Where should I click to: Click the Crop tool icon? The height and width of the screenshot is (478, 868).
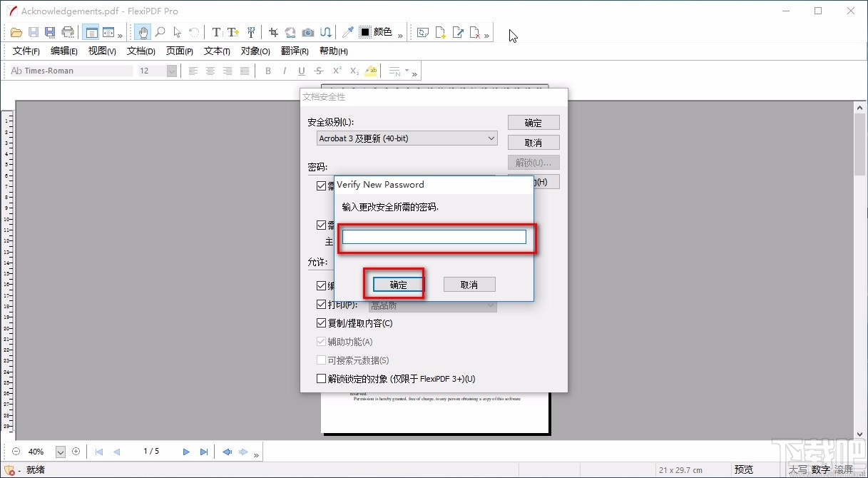pyautogui.click(x=273, y=32)
